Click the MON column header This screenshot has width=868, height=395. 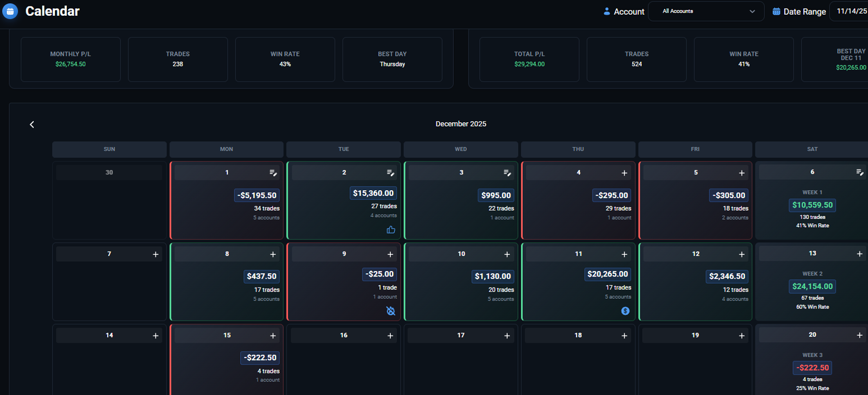tap(226, 149)
